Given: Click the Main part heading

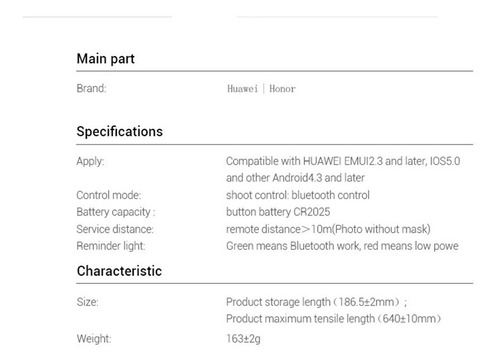Looking at the screenshot, I should coord(105,59).
